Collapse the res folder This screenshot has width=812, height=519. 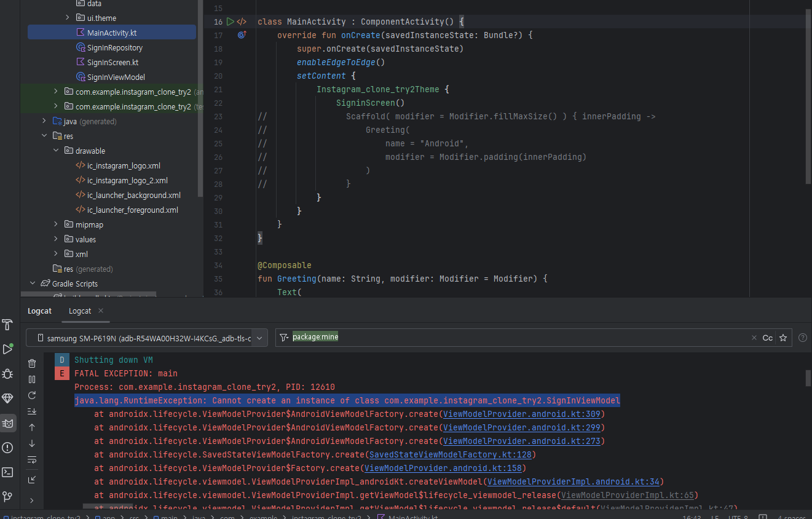pos(44,136)
